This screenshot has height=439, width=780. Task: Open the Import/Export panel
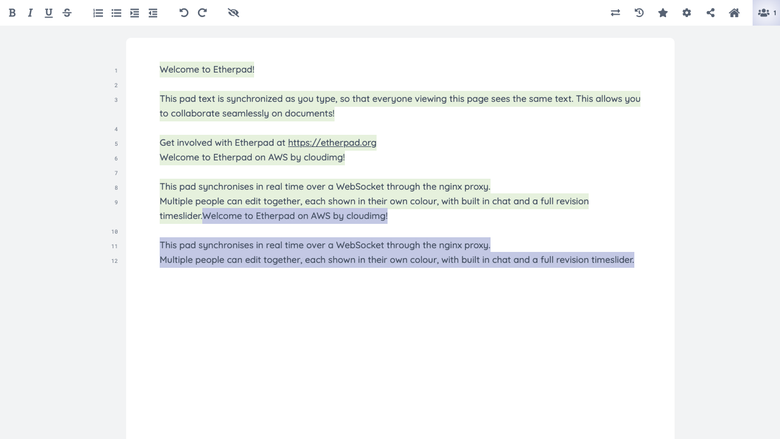615,13
